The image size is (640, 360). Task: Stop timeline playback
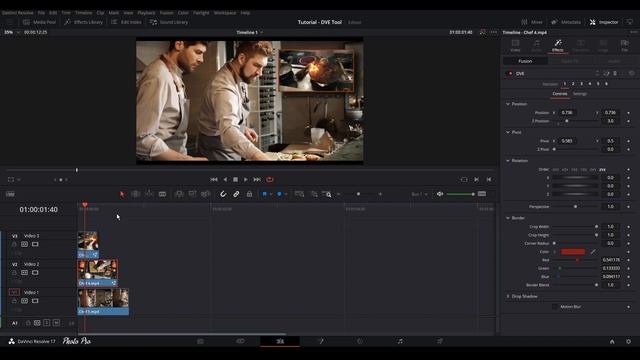pyautogui.click(x=236, y=180)
